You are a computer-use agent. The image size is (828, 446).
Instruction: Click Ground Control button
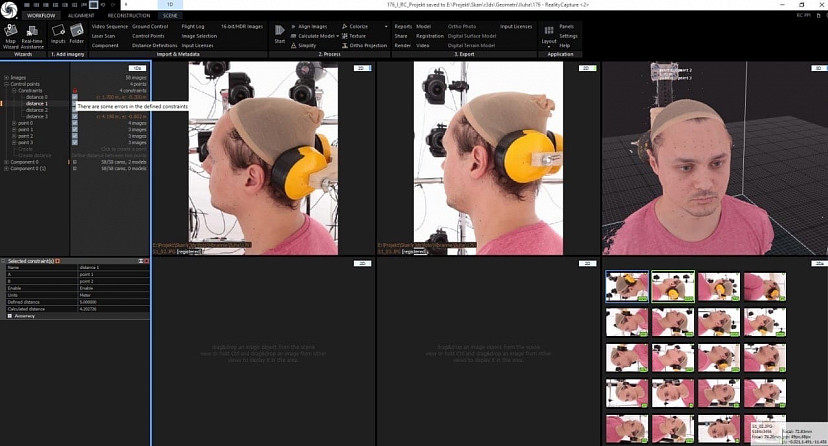point(150,26)
